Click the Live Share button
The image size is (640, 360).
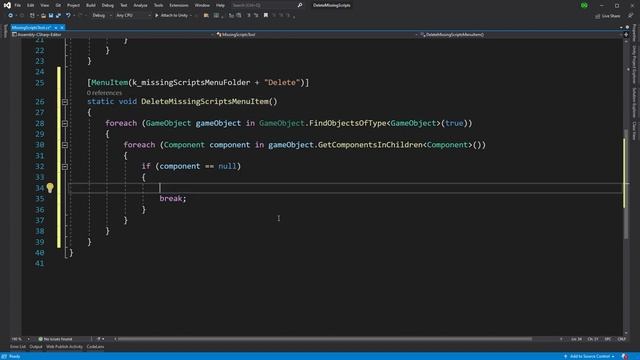point(608,16)
